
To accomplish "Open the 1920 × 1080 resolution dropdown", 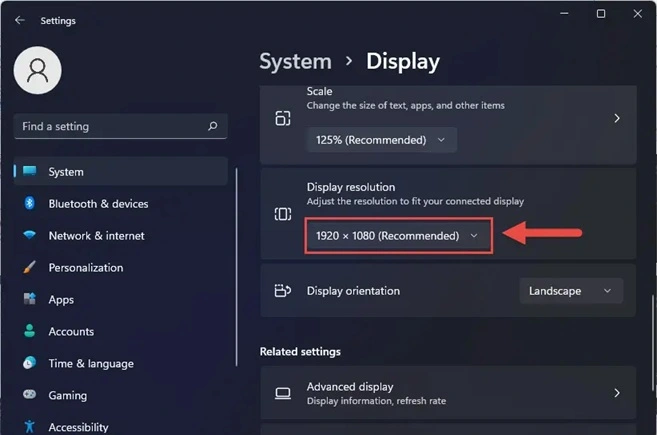I will (398, 236).
